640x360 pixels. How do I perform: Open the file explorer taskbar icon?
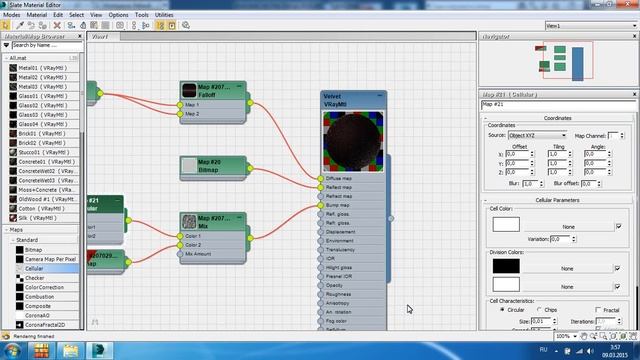tap(70, 351)
